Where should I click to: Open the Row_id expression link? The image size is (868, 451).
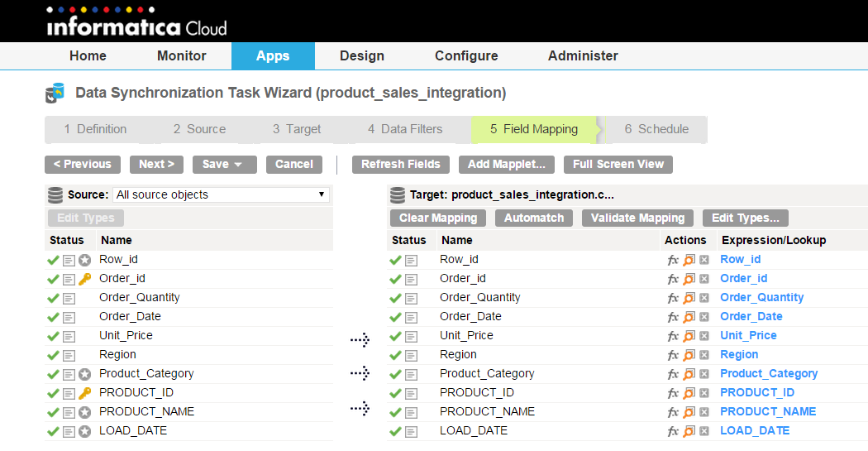[740, 259]
